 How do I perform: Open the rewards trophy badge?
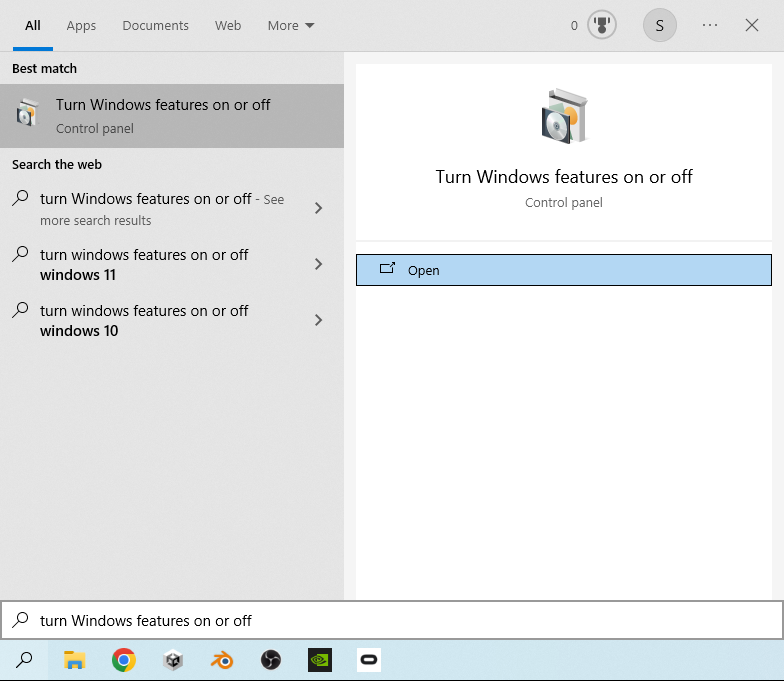point(602,25)
